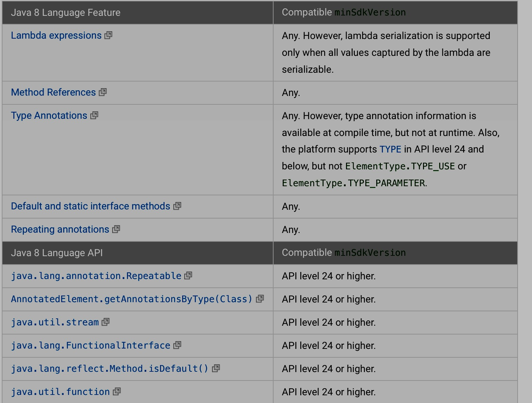
Task: Click 'Any.' in the Method References row
Action: pyautogui.click(x=291, y=93)
